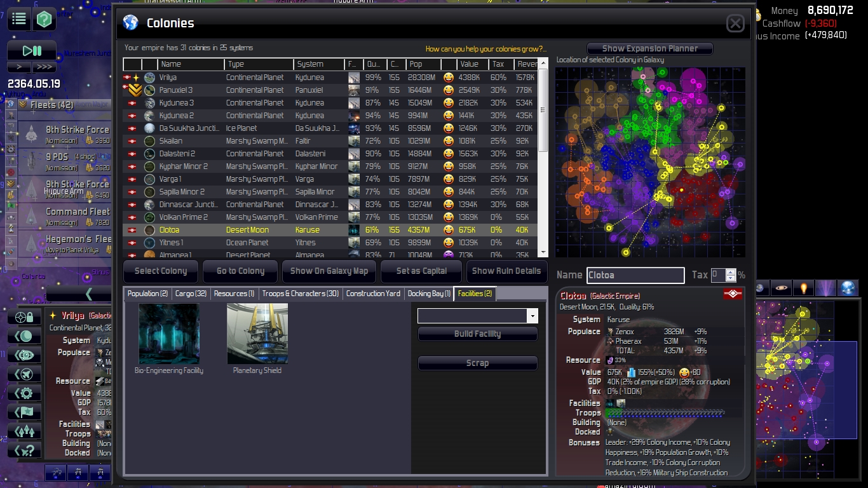Open the hexagon help icon
This screenshot has width=868, height=488.
(44, 19)
